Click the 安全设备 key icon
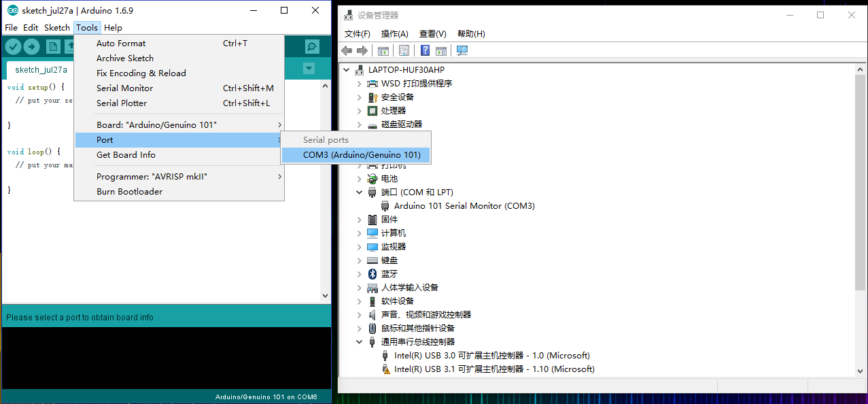The image size is (868, 404). (372, 97)
